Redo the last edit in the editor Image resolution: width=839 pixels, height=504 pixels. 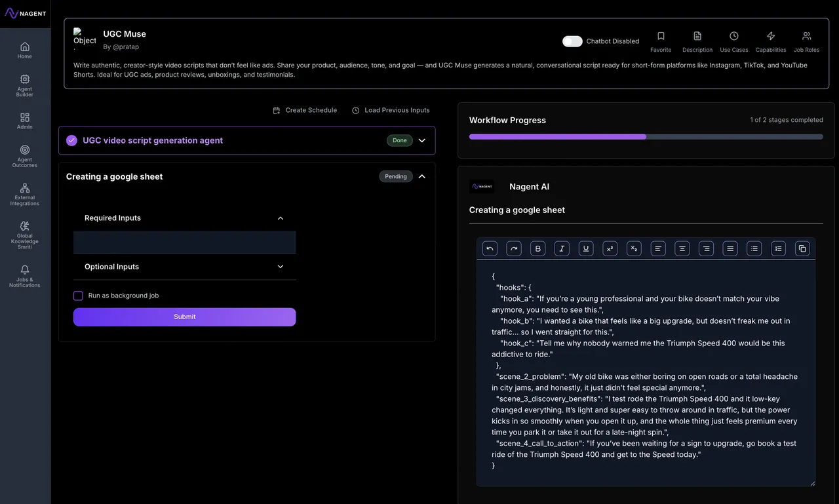point(514,248)
